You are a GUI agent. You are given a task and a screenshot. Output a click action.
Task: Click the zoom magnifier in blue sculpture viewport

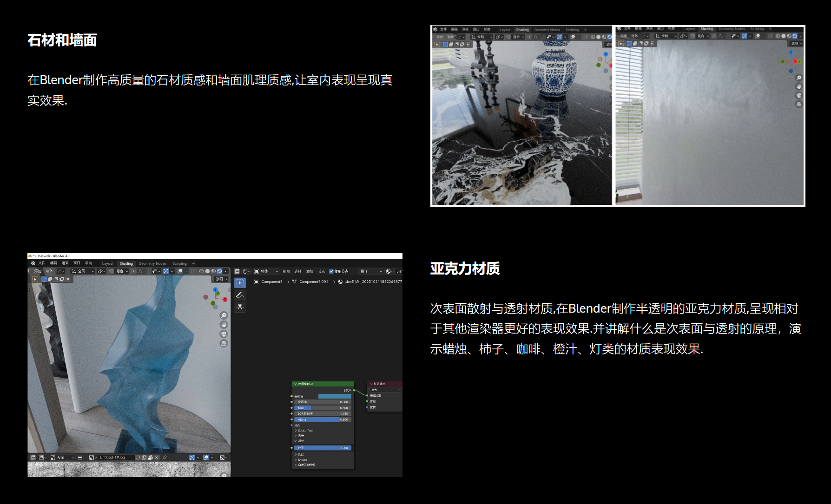[224, 315]
